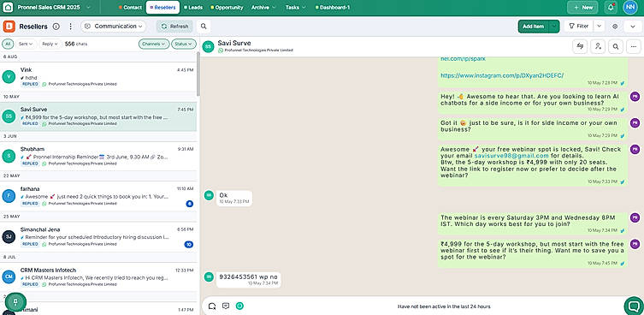The height and width of the screenshot is (315, 644).
Task: Expand Pronnel Sales CRM 2025 workspace dropdown
Action: [x=89, y=8]
